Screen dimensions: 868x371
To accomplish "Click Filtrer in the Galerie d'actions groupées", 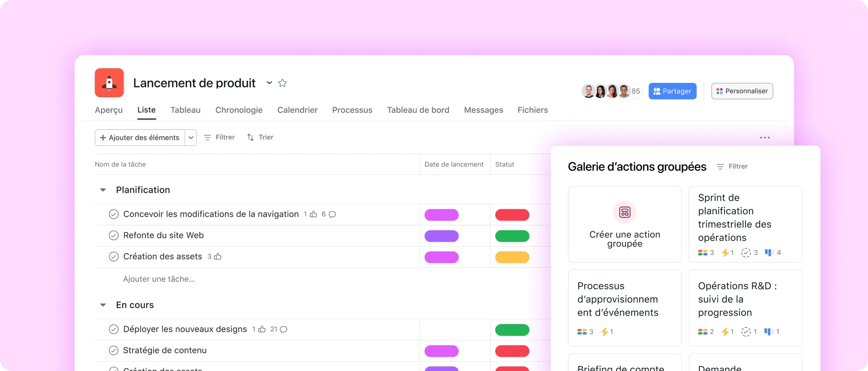I will click(732, 166).
